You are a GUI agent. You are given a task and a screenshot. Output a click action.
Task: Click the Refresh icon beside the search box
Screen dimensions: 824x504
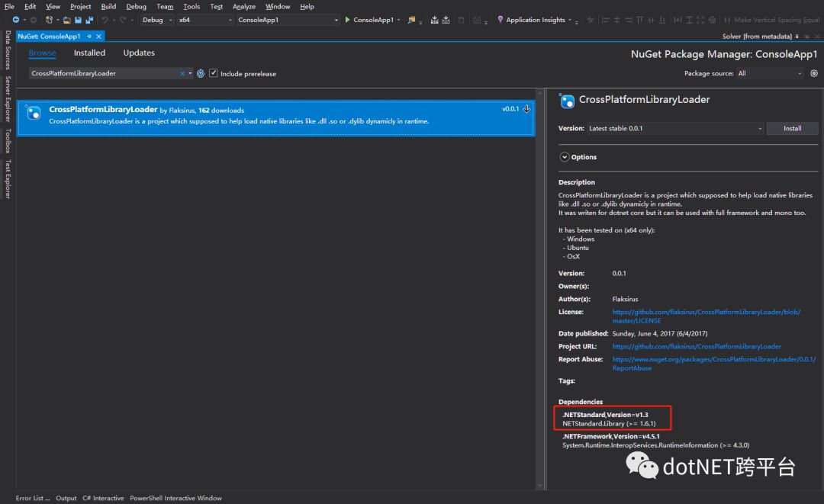point(201,73)
